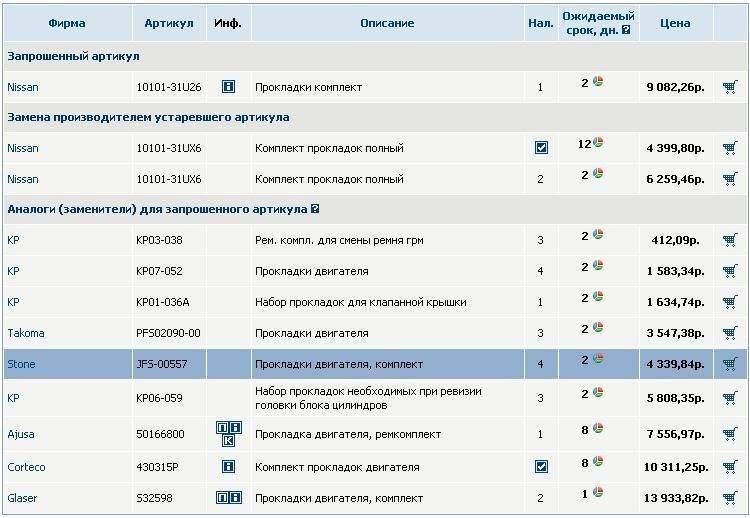Click cart icon in Stone JFS-00557 row

[730, 364]
